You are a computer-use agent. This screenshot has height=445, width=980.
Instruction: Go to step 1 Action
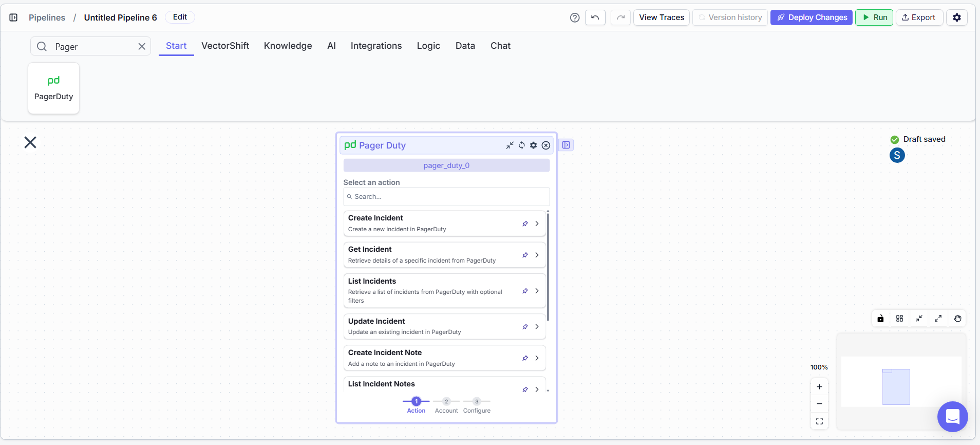[416, 405]
